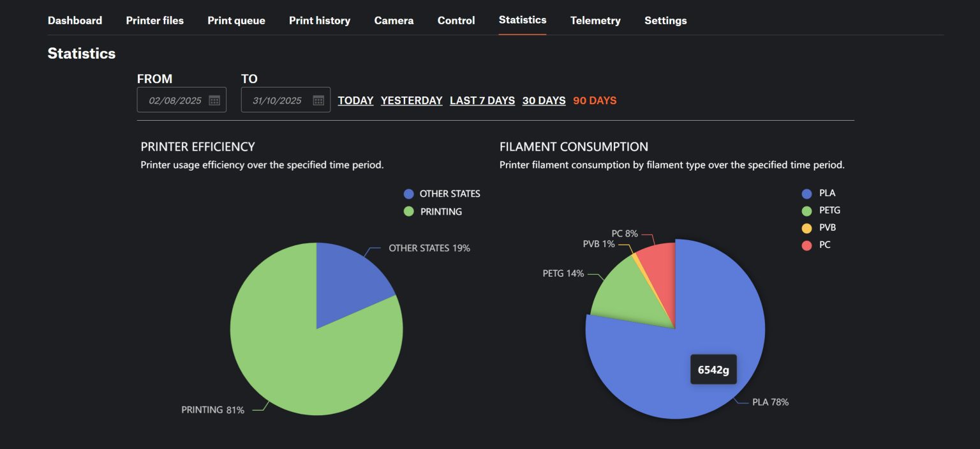Select the LAST 7 DAYS range
The width and height of the screenshot is (980, 449).
pyautogui.click(x=482, y=100)
